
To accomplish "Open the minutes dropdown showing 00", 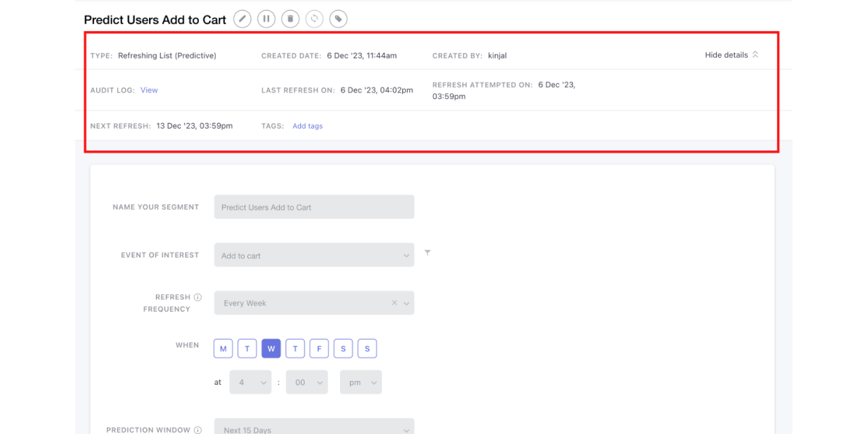I will 307,383.
